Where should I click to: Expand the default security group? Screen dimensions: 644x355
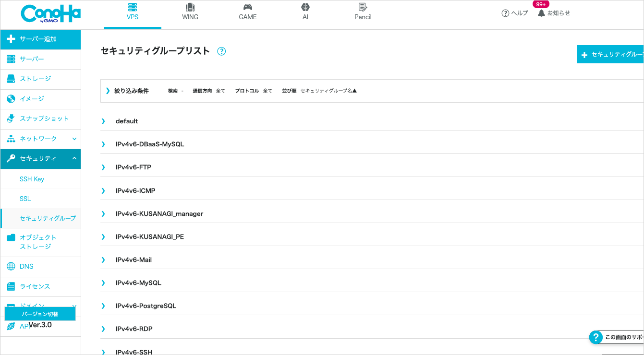pyautogui.click(x=103, y=121)
